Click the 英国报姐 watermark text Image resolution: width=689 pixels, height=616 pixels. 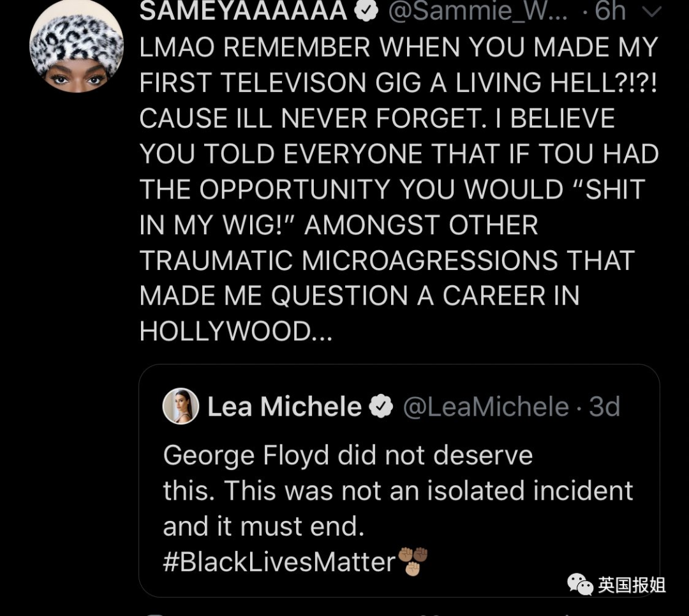[632, 585]
